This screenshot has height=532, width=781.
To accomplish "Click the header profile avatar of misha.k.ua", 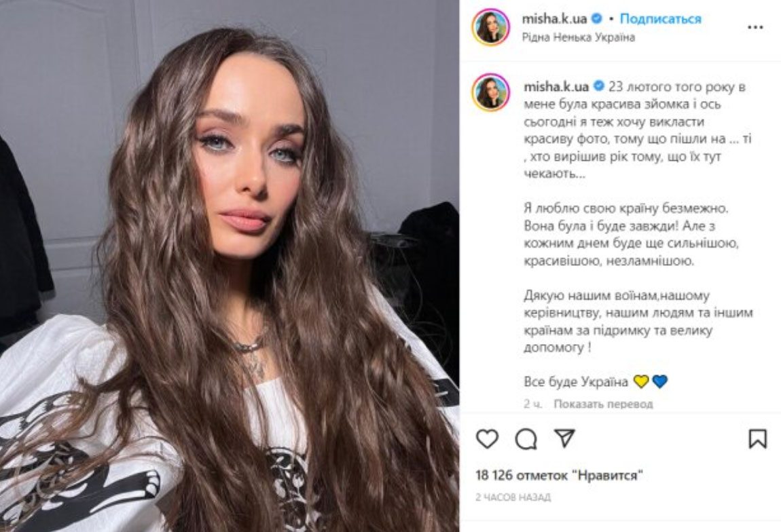I will [491, 27].
